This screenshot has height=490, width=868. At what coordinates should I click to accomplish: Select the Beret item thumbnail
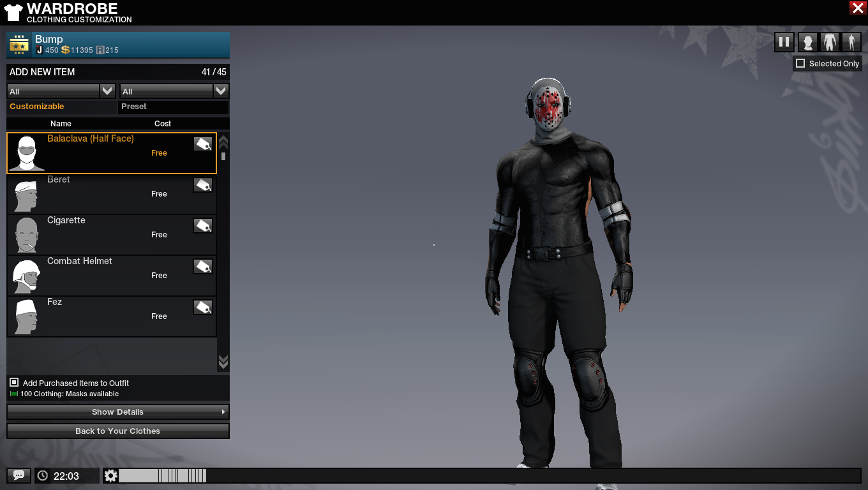point(26,194)
